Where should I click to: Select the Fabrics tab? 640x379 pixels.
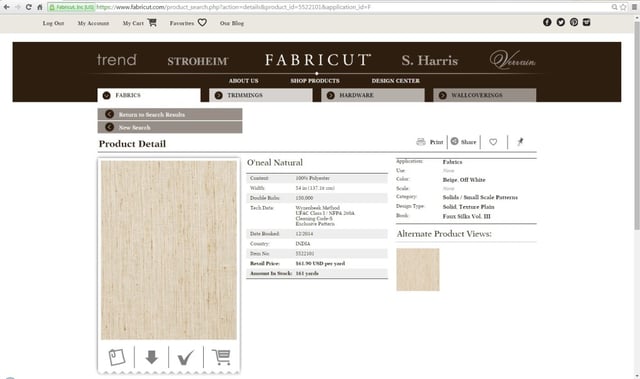149,95
